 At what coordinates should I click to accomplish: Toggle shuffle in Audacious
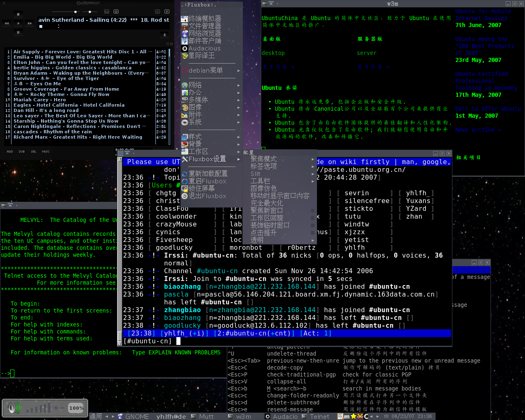[157, 11]
